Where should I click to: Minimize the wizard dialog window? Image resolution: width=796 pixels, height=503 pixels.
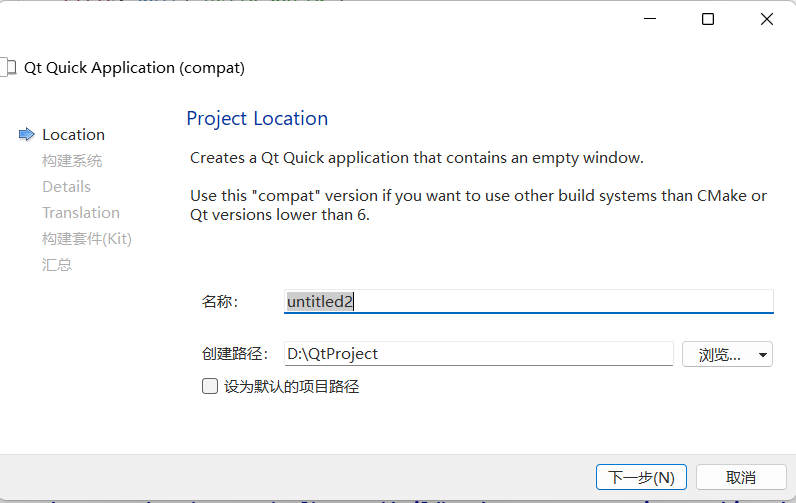point(650,19)
